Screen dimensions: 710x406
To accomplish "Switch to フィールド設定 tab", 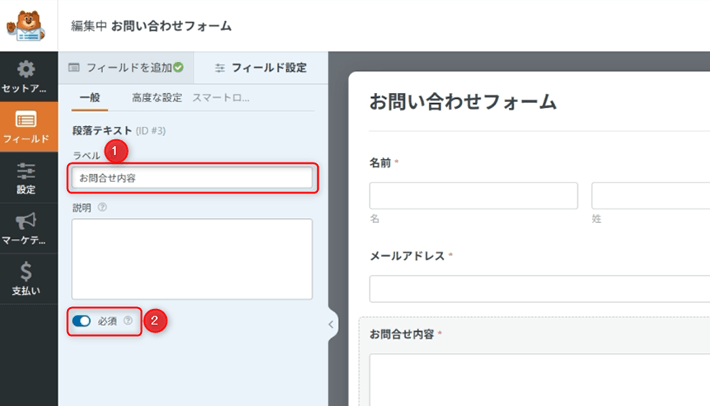I will (x=261, y=68).
